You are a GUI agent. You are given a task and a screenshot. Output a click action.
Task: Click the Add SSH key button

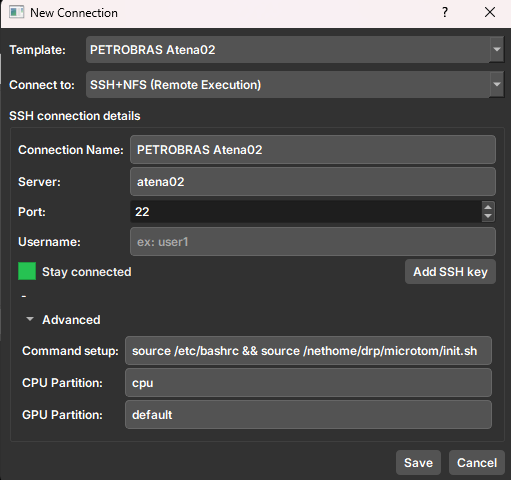click(450, 272)
